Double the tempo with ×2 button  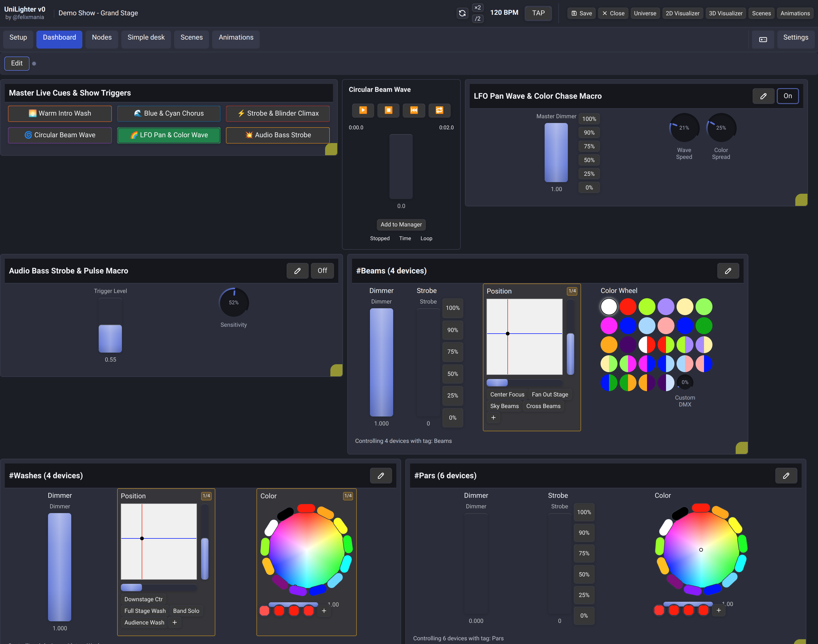[x=478, y=8]
